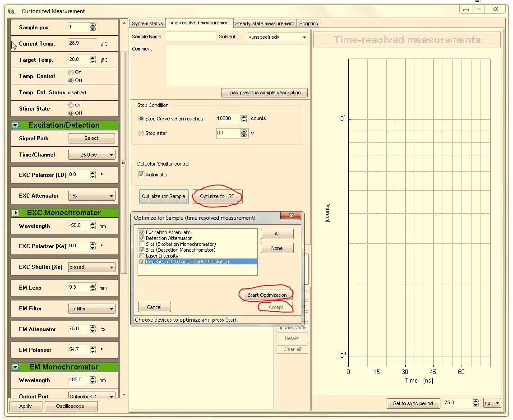This screenshot has width=513, height=420.
Task: Switch to Steady-state measurement tab
Action: pos(264,23)
